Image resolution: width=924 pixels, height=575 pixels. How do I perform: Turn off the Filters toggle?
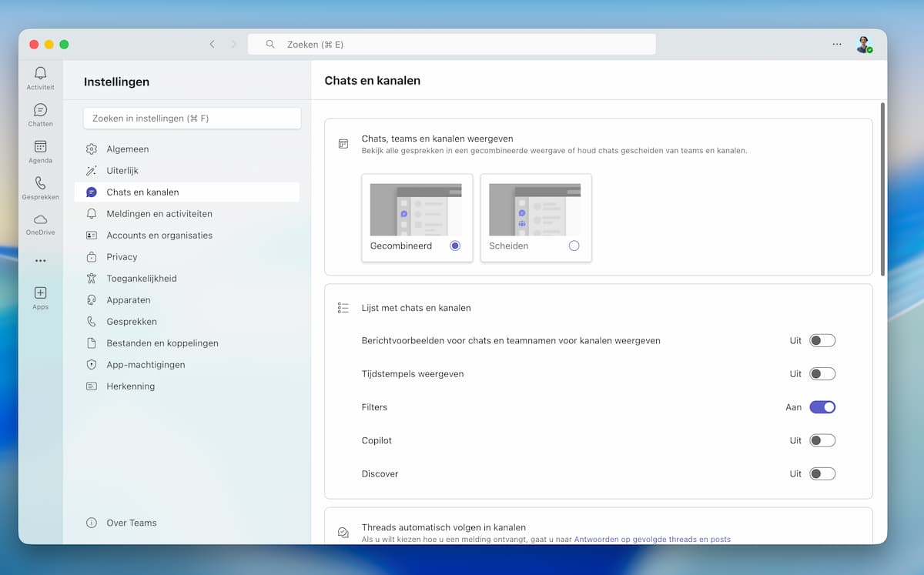(x=822, y=407)
